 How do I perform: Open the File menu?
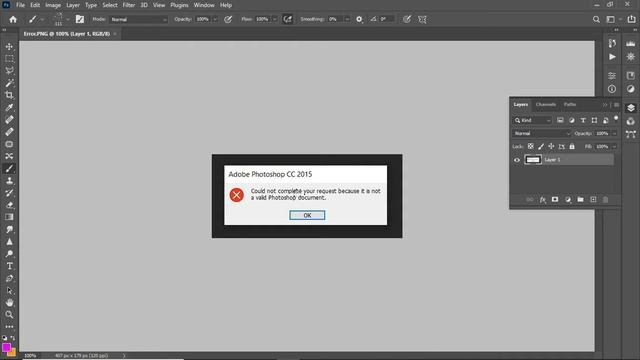coord(20,5)
